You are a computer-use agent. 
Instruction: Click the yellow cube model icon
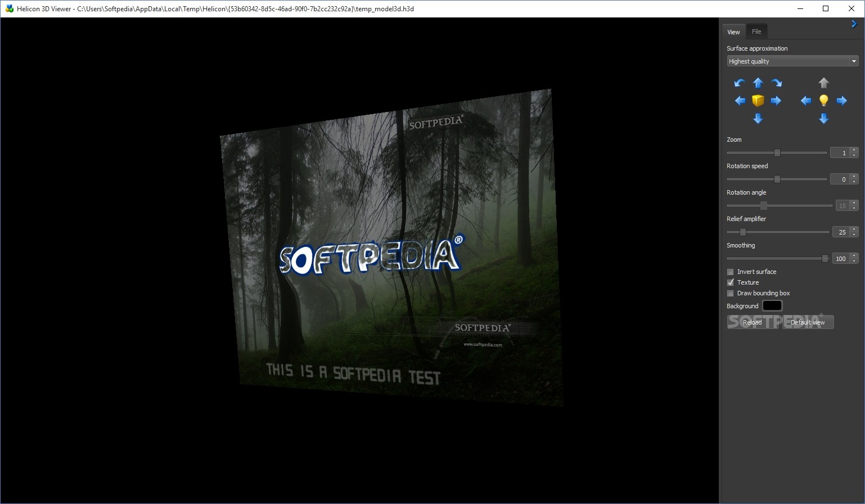coord(758,101)
